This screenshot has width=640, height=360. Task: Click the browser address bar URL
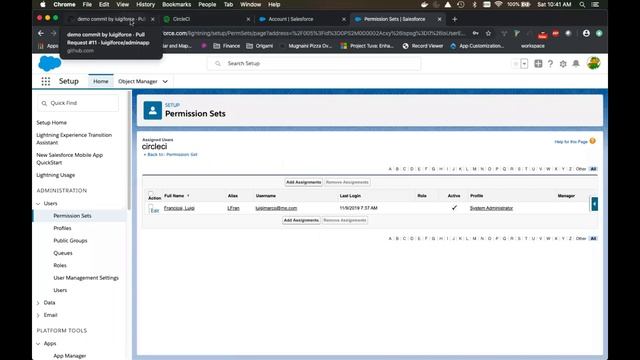(315, 33)
